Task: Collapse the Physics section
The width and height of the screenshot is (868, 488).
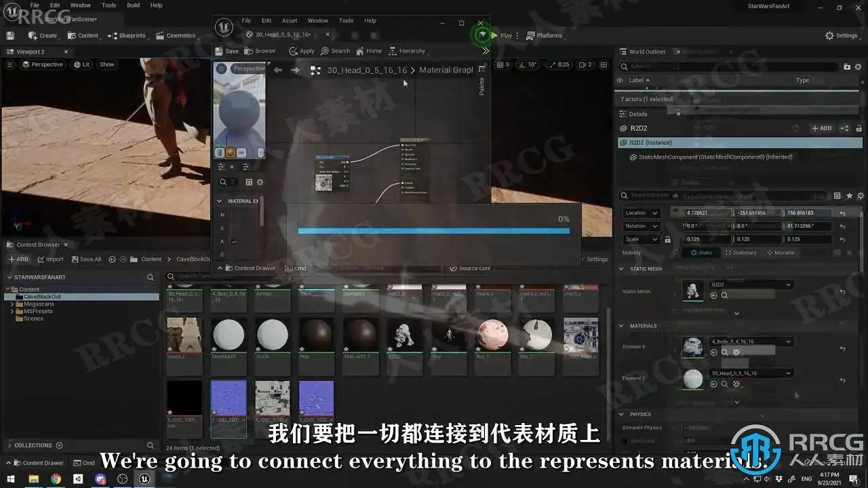Action: click(621, 414)
